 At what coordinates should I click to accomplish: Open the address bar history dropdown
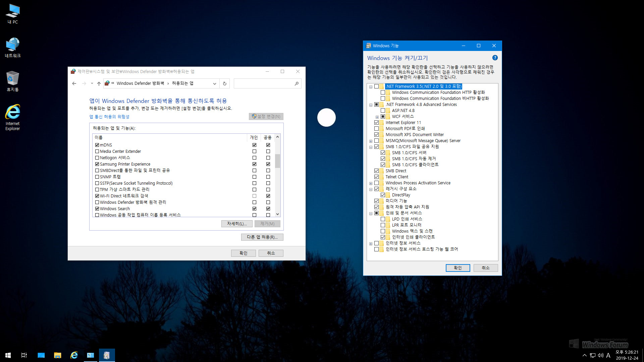(x=215, y=84)
